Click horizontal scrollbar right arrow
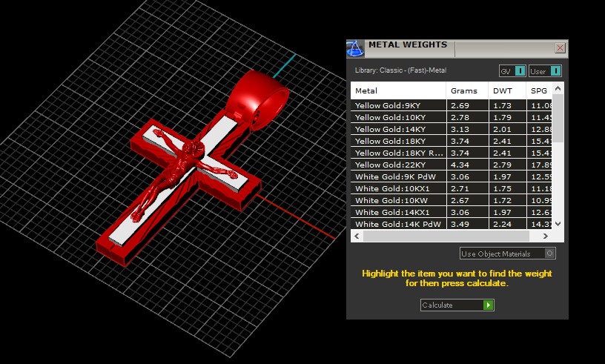The image size is (605, 364). click(545, 236)
